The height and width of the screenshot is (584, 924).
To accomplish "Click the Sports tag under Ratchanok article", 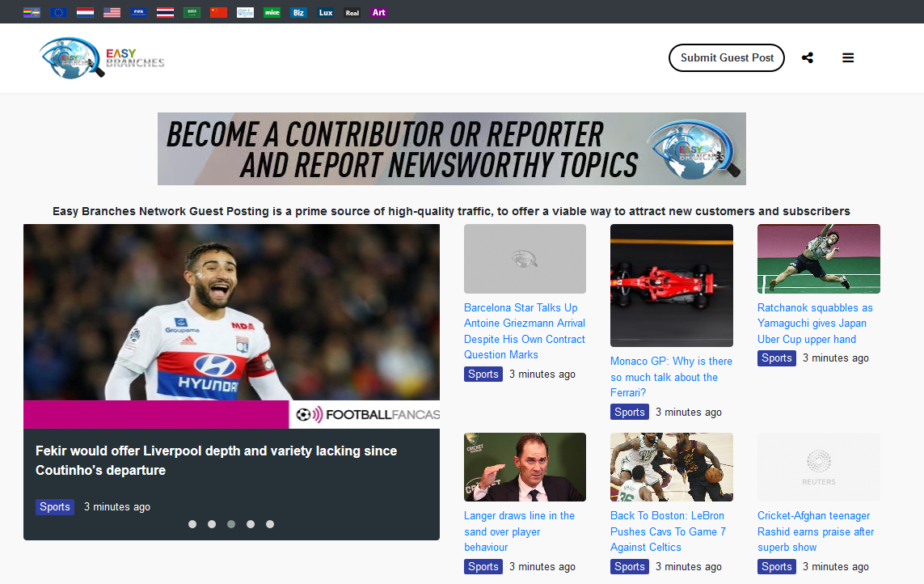I will pos(776,358).
